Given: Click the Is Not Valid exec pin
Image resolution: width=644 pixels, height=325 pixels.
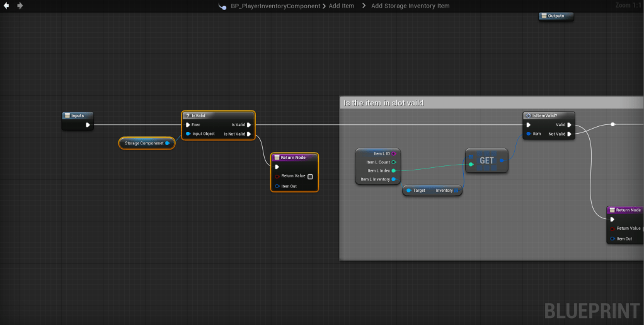Looking at the screenshot, I should coord(250,134).
